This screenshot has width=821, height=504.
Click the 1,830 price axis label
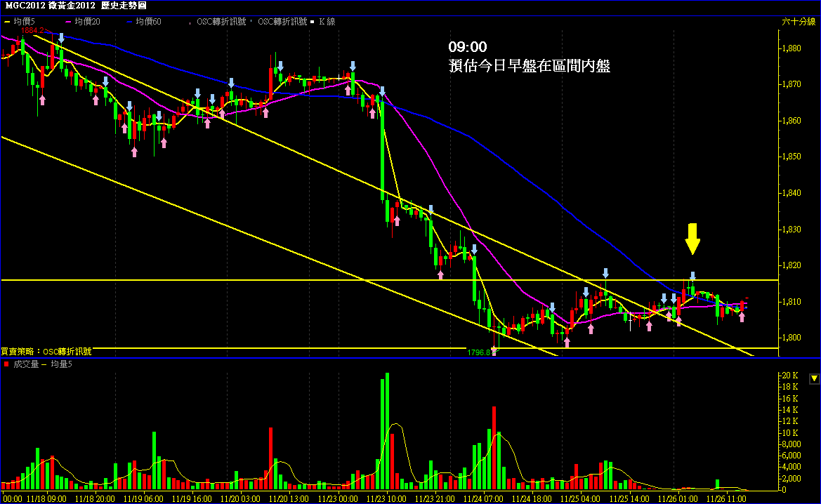(x=791, y=230)
